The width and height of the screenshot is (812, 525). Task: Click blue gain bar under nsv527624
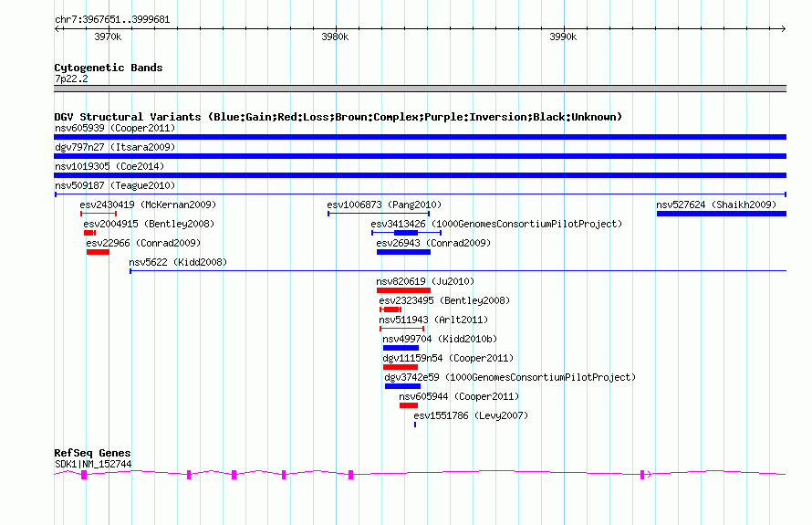click(722, 214)
